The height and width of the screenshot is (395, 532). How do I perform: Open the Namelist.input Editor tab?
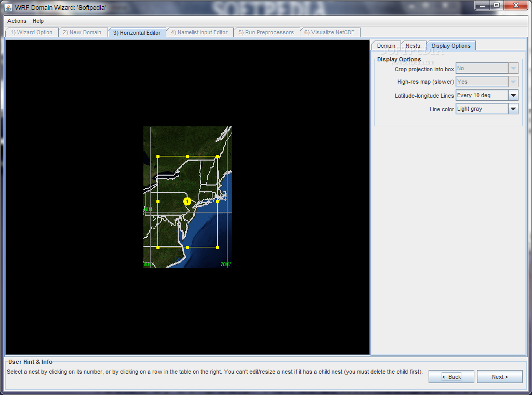[199, 32]
